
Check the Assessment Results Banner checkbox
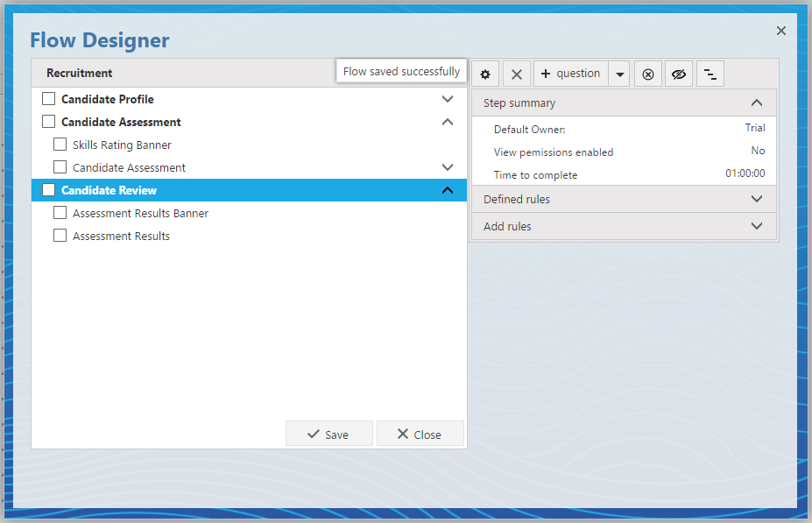[x=60, y=212]
